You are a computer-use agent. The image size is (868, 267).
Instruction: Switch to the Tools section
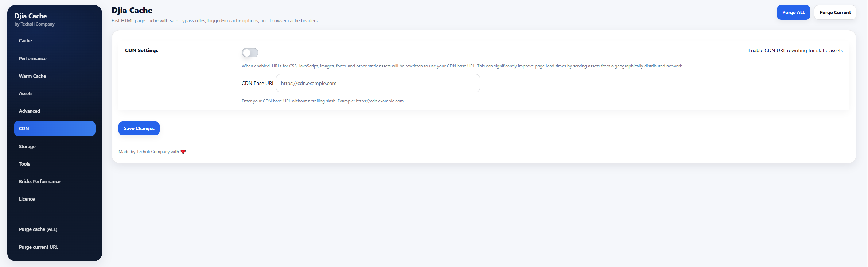[x=25, y=164]
